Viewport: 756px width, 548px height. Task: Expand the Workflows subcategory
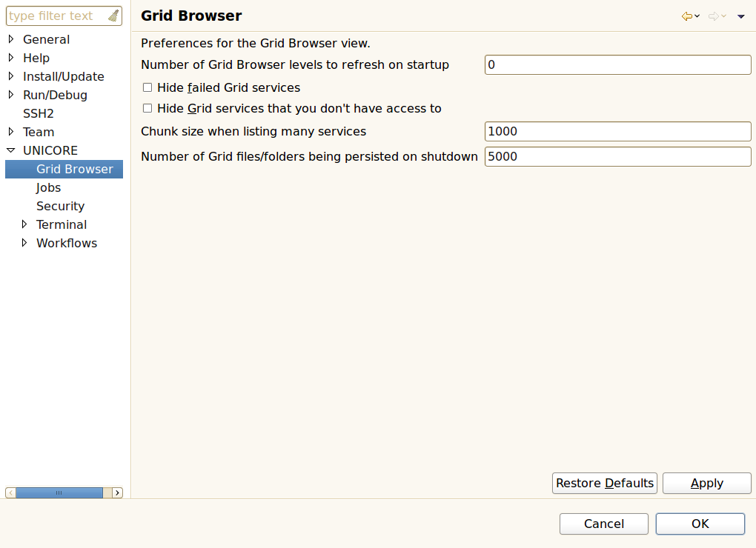(x=24, y=243)
